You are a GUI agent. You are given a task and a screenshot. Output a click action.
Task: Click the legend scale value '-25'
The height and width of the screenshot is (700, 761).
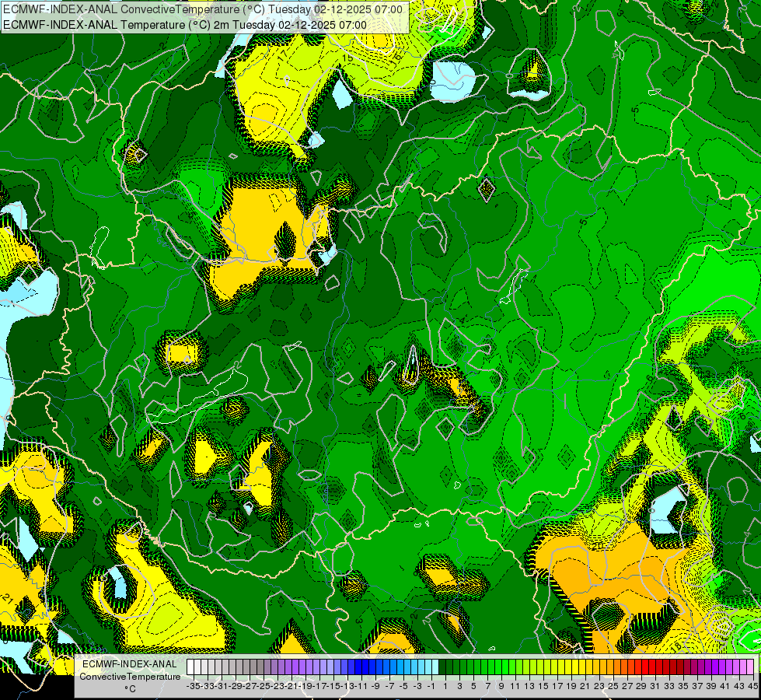click(264, 687)
